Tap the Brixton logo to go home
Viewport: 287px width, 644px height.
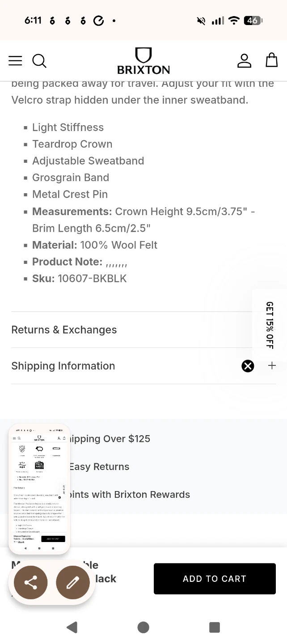(x=143, y=61)
